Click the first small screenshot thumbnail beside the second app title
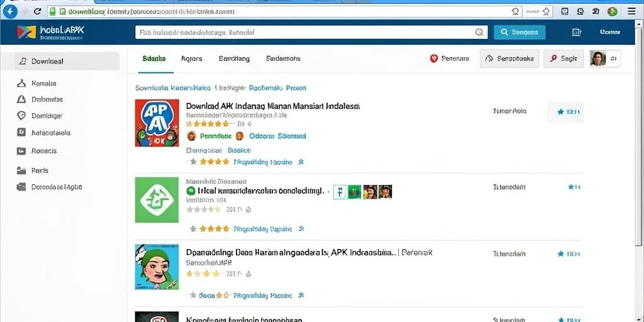The width and height of the screenshot is (644, 322). point(339,192)
